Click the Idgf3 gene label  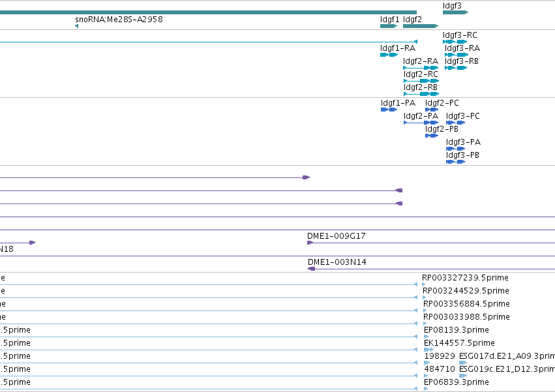click(452, 6)
